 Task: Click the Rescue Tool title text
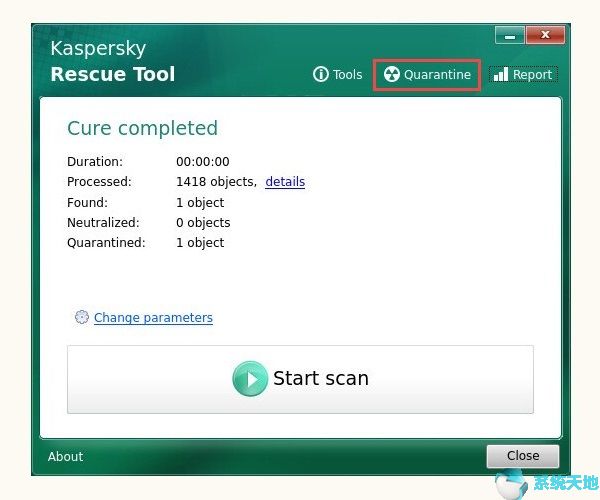(113, 74)
